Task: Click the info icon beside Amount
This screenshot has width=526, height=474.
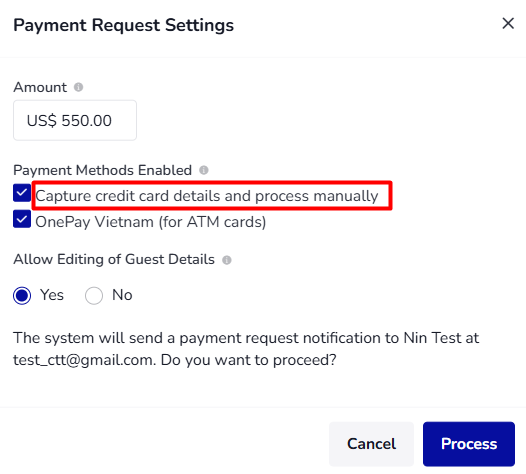Action: click(x=78, y=87)
